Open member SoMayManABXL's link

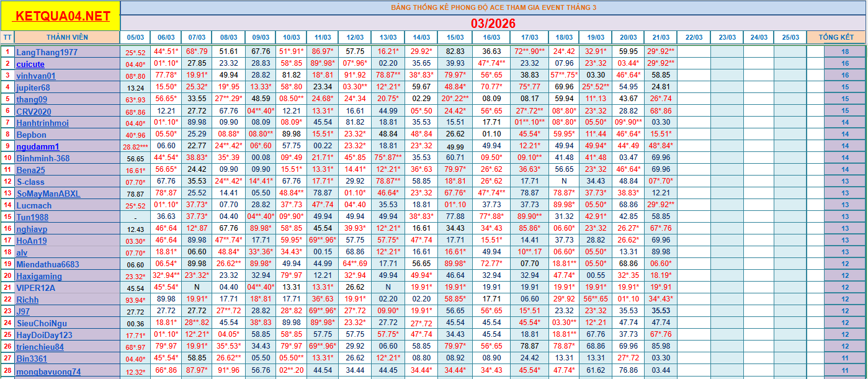pos(48,194)
